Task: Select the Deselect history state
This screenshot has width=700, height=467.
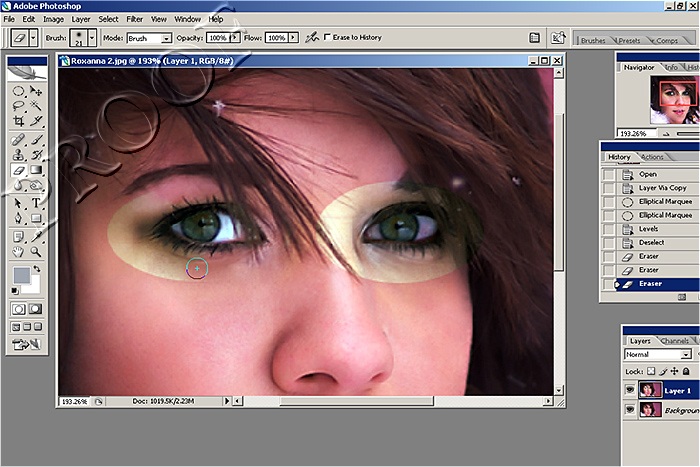Action: pyautogui.click(x=651, y=242)
